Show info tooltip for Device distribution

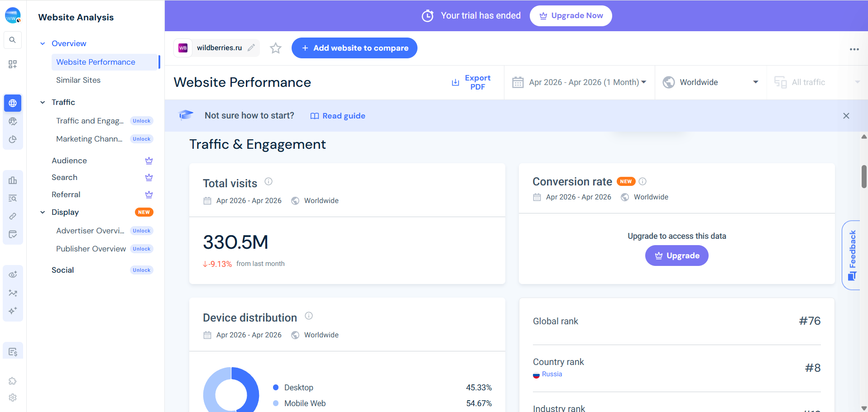[309, 316]
